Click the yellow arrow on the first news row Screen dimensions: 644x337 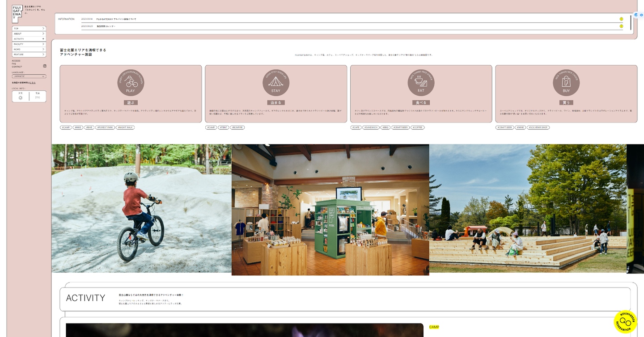[x=621, y=19]
